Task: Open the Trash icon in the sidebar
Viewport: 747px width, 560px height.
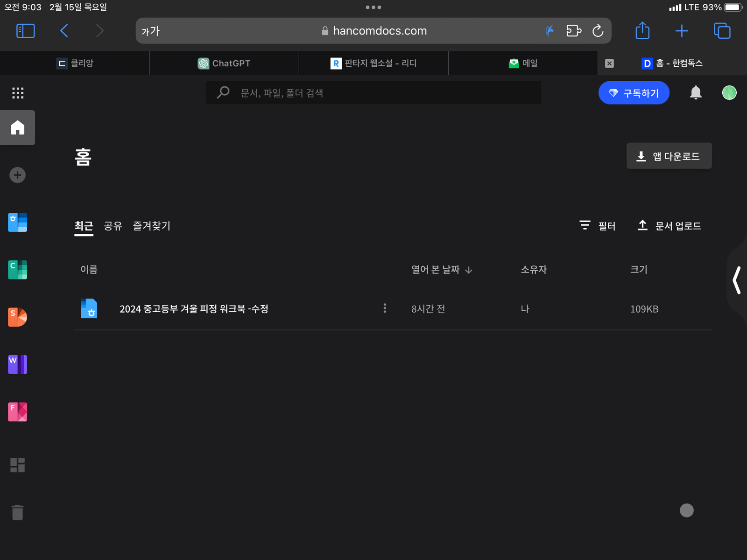Action: point(18,512)
